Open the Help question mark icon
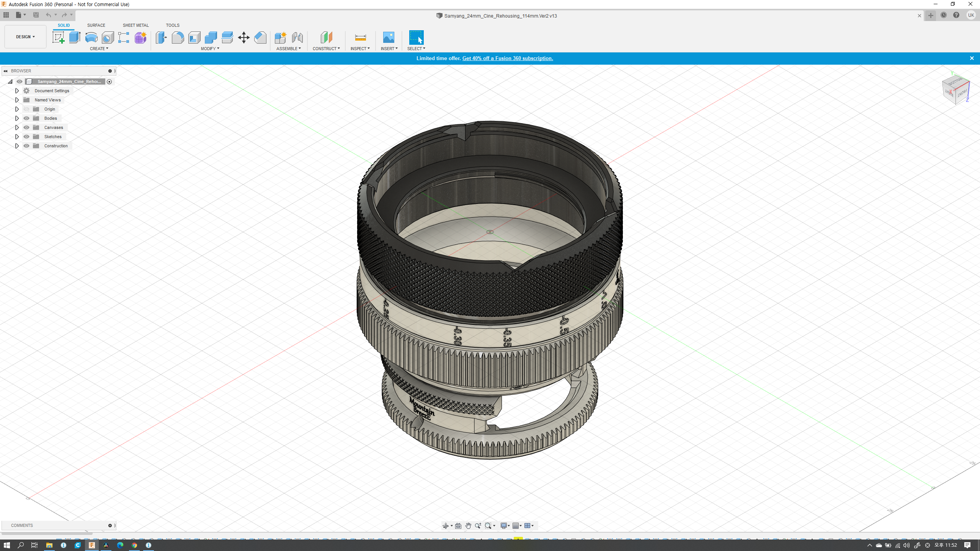 [956, 15]
